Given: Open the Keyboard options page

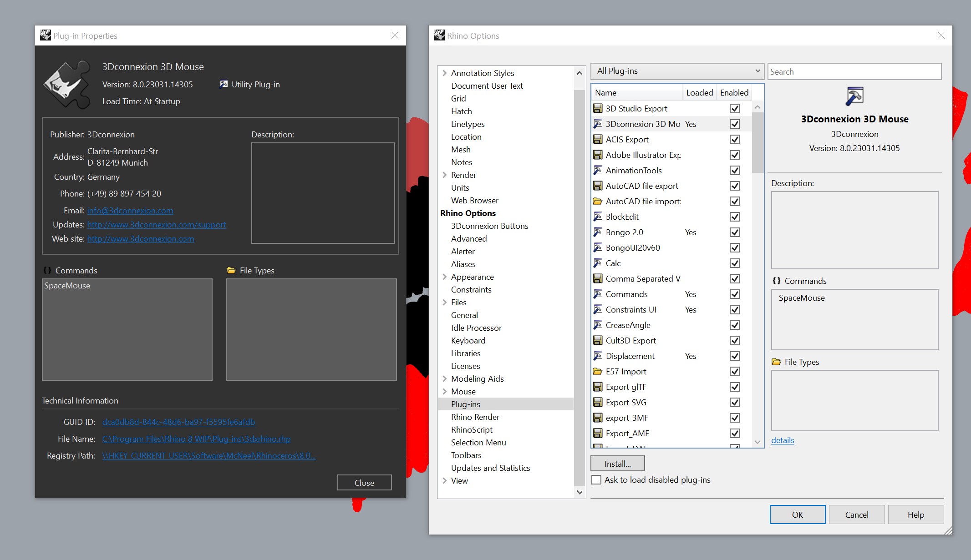Looking at the screenshot, I should click(468, 340).
